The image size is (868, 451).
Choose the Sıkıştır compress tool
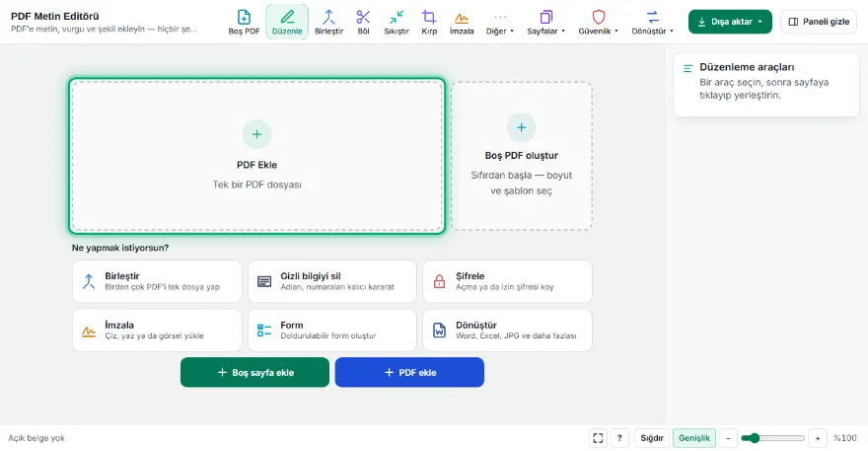pos(397,22)
